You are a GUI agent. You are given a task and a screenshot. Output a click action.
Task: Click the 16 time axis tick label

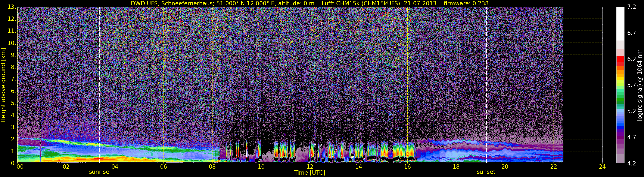(407, 167)
